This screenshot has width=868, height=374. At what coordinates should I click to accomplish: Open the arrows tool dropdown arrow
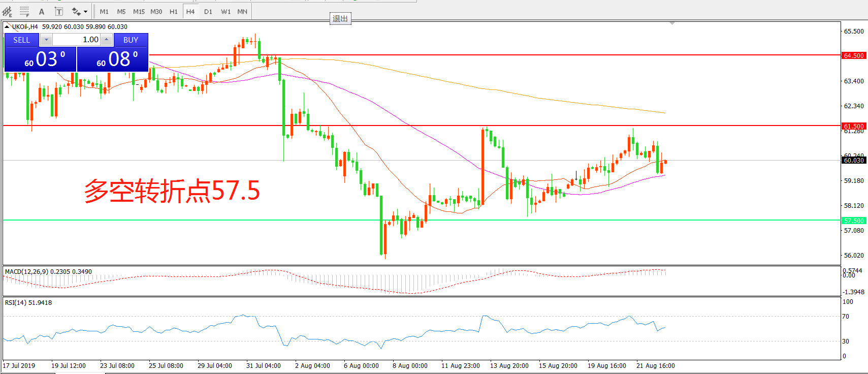pyautogui.click(x=85, y=12)
